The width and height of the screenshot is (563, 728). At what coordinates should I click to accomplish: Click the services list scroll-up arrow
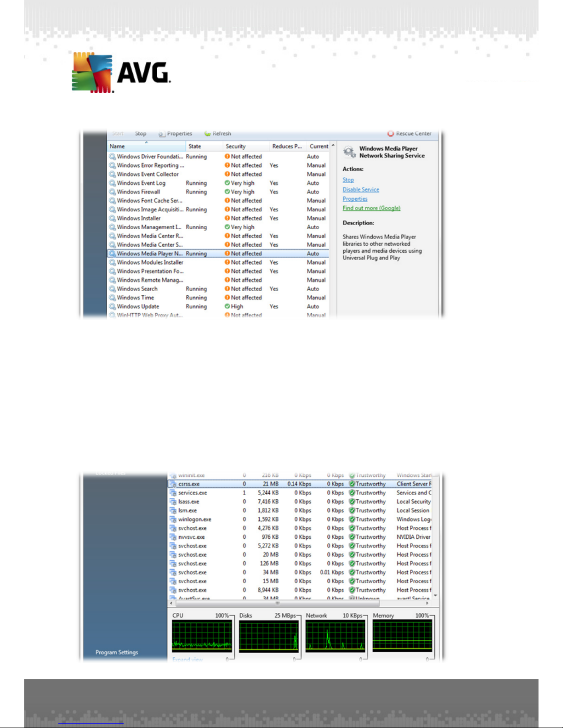[333, 146]
